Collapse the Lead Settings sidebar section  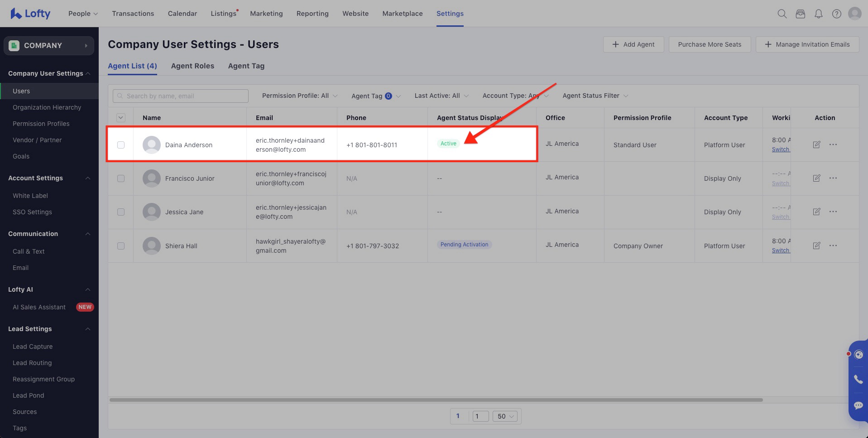coord(87,329)
